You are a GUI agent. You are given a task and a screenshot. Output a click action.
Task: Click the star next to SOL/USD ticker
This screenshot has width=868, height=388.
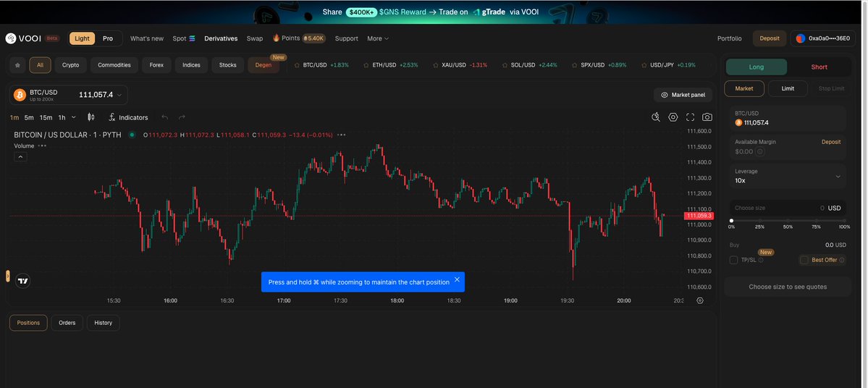[x=505, y=64]
